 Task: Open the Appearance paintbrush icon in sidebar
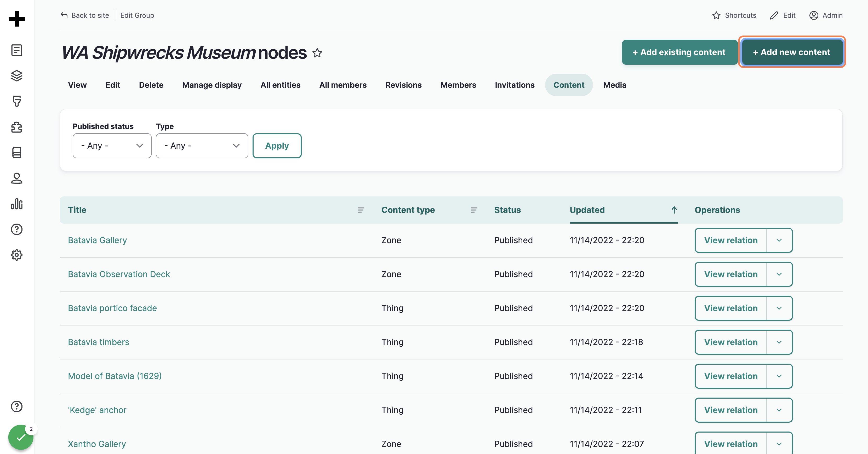(x=17, y=101)
